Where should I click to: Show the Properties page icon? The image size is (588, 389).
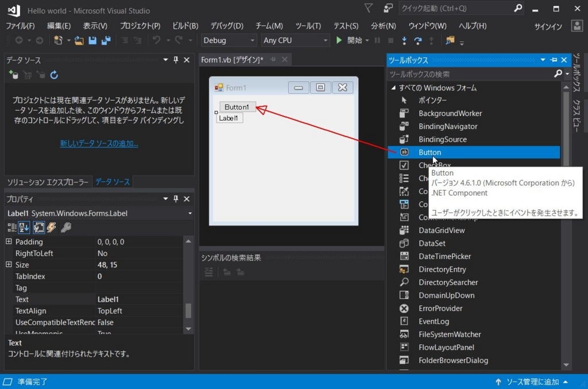[x=38, y=227]
